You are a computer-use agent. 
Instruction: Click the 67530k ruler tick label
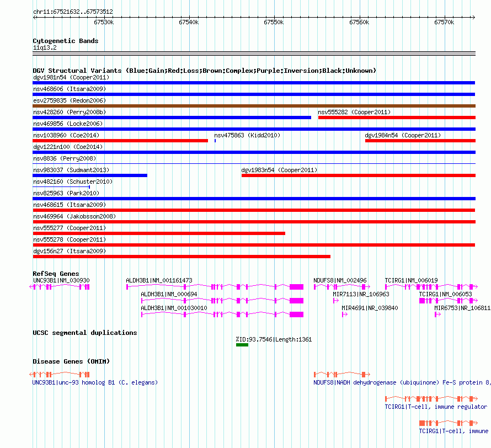tap(104, 23)
